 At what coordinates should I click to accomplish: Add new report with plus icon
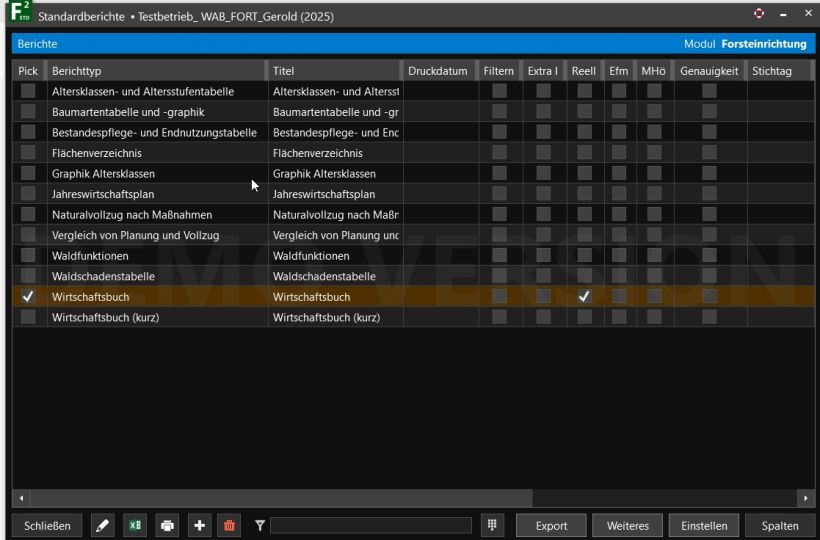(199, 526)
